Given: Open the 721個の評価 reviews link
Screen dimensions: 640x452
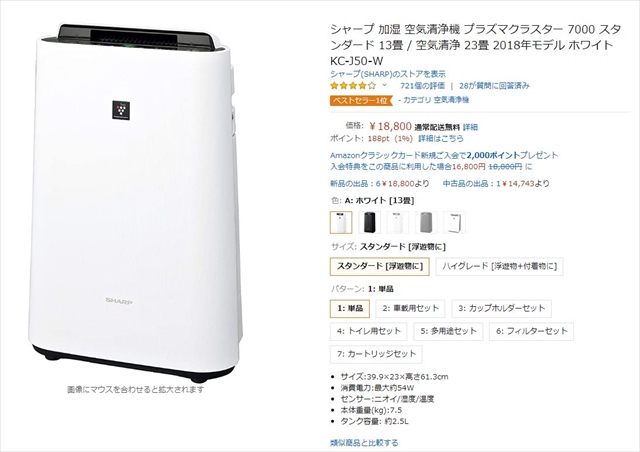Looking at the screenshot, I should tap(422, 86).
